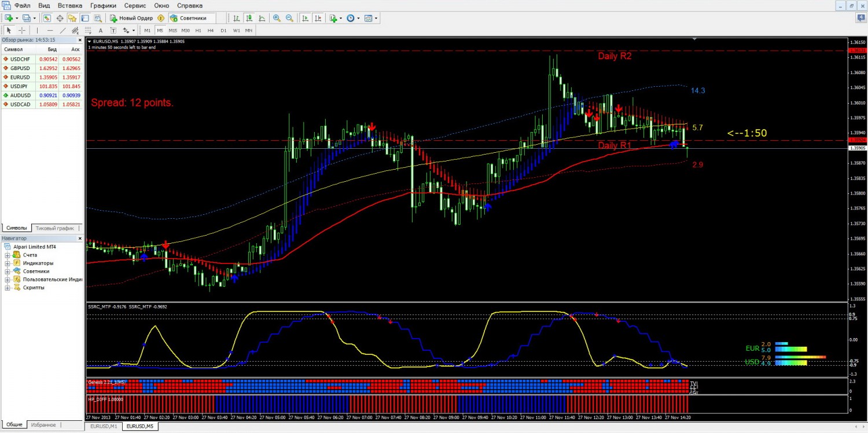
Task: Toggle the Market Watch panel icon
Action: click(x=47, y=18)
